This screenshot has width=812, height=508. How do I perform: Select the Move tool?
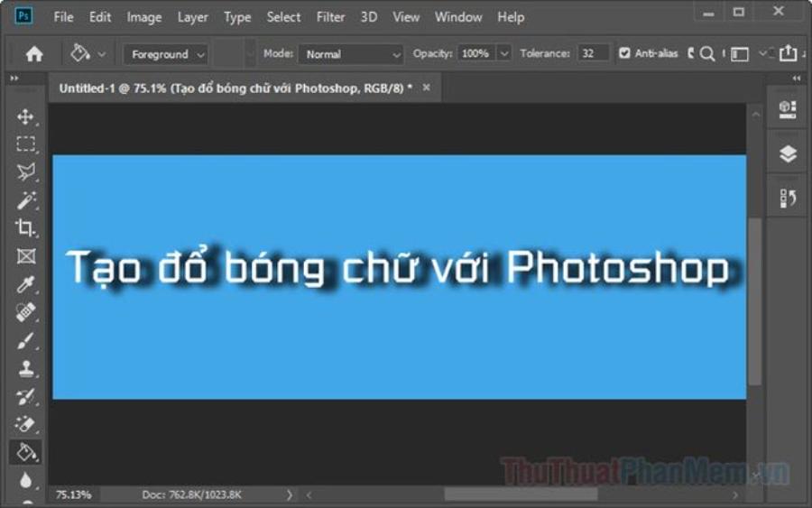coord(25,116)
